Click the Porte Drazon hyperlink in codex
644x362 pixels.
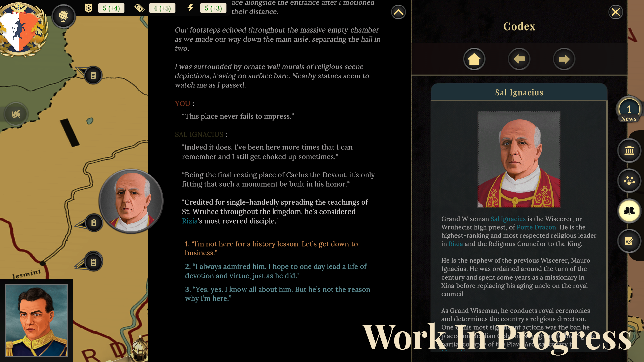[536, 227]
